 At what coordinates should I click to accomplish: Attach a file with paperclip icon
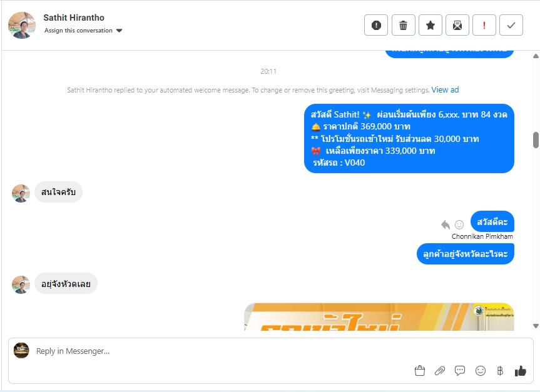(440, 371)
